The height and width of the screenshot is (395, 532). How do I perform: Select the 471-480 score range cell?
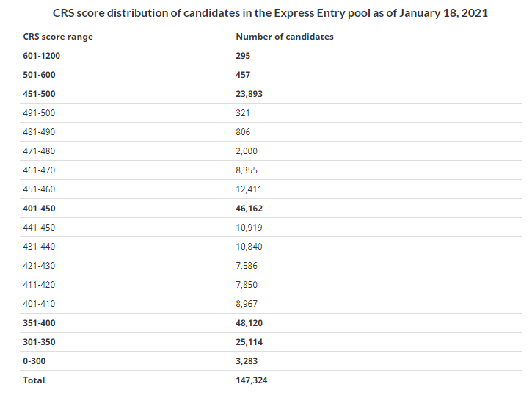pyautogui.click(x=39, y=151)
